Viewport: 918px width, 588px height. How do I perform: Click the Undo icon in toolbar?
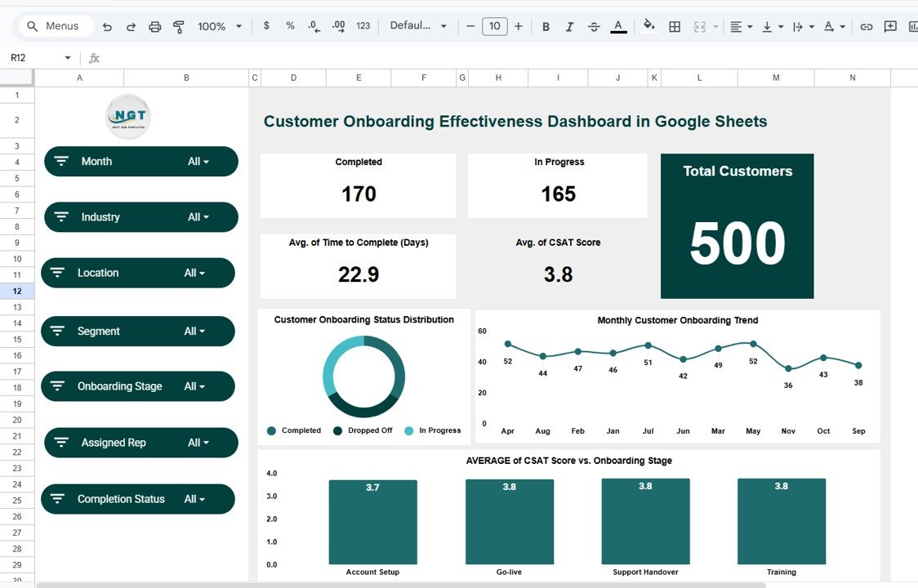click(107, 27)
